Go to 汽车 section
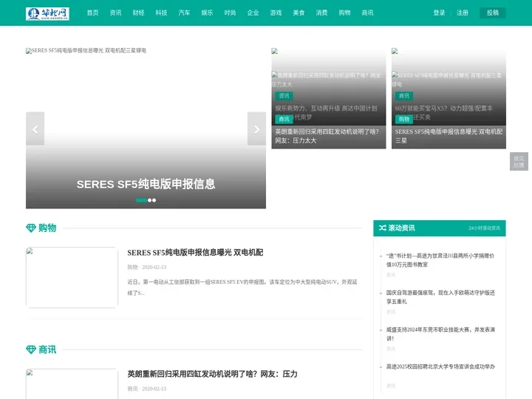 coord(184,13)
